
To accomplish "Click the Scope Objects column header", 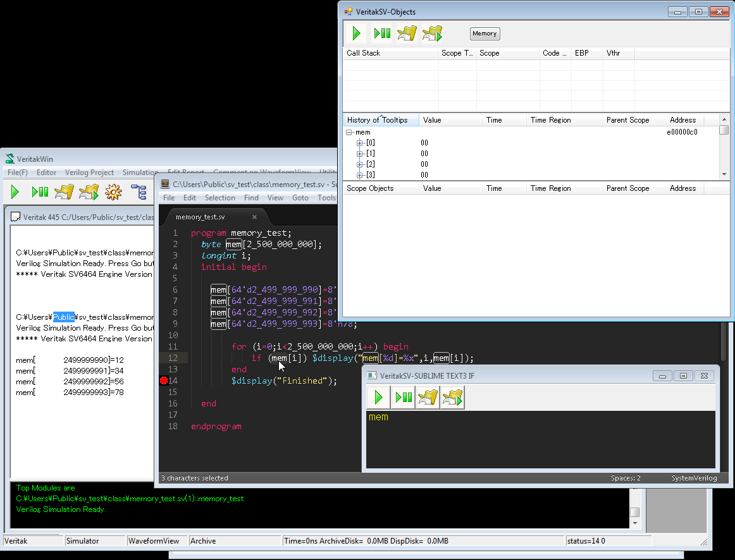I will pos(381,189).
